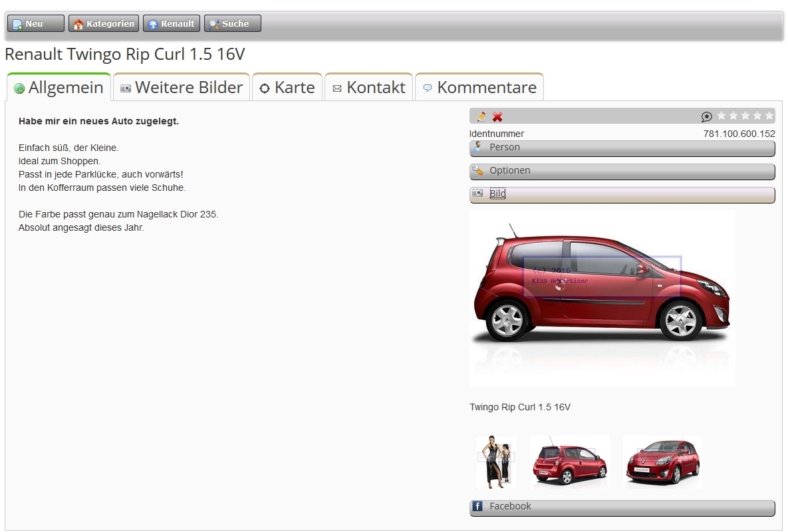Open the Karte tab
The height and width of the screenshot is (532, 788).
[287, 87]
